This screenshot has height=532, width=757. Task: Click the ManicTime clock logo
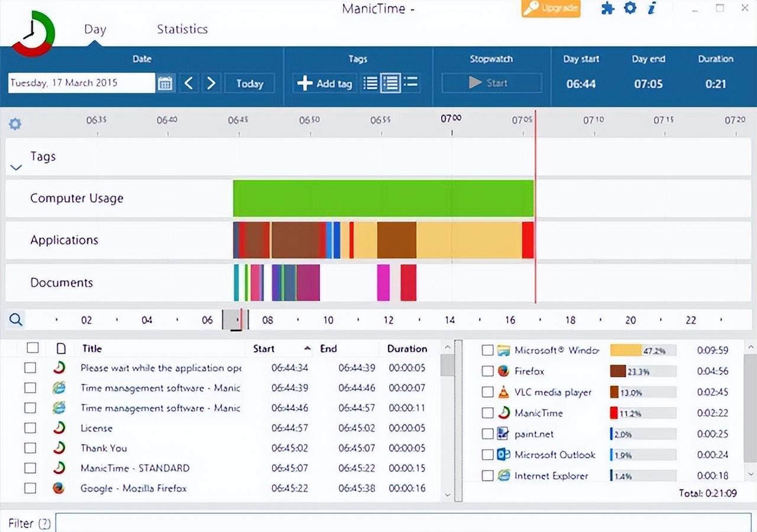point(34,34)
